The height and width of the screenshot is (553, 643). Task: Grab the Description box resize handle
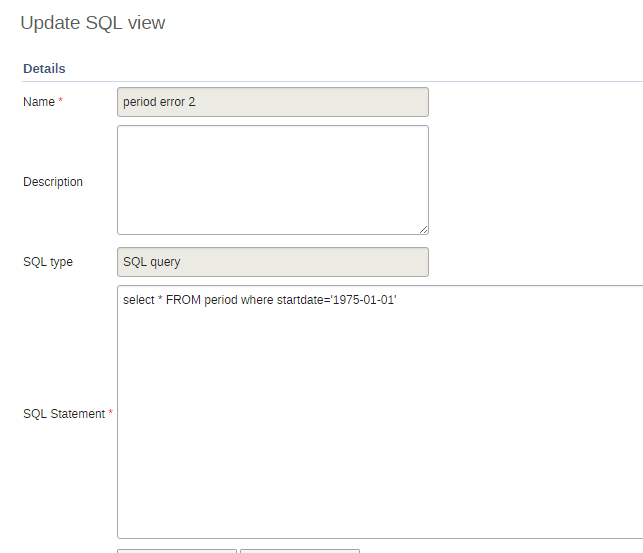click(423, 229)
